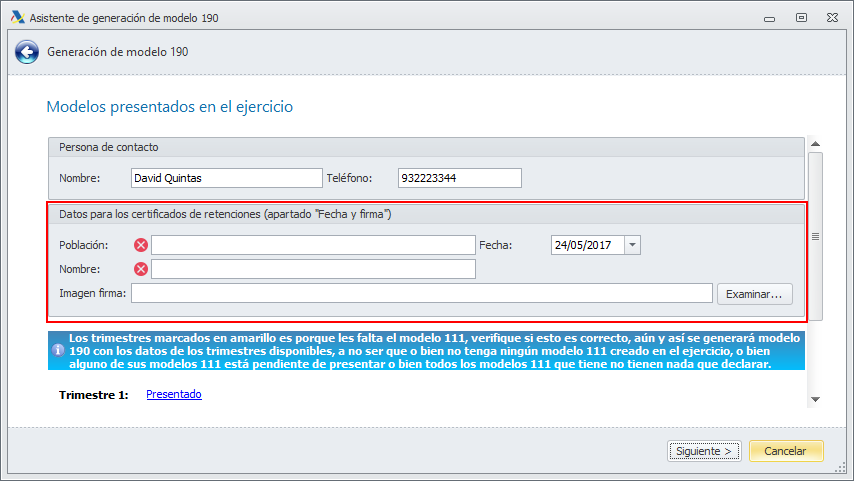Click the 'Modelos presentados en el ejercicio' heading
854x481 pixels.
pyautogui.click(x=169, y=107)
